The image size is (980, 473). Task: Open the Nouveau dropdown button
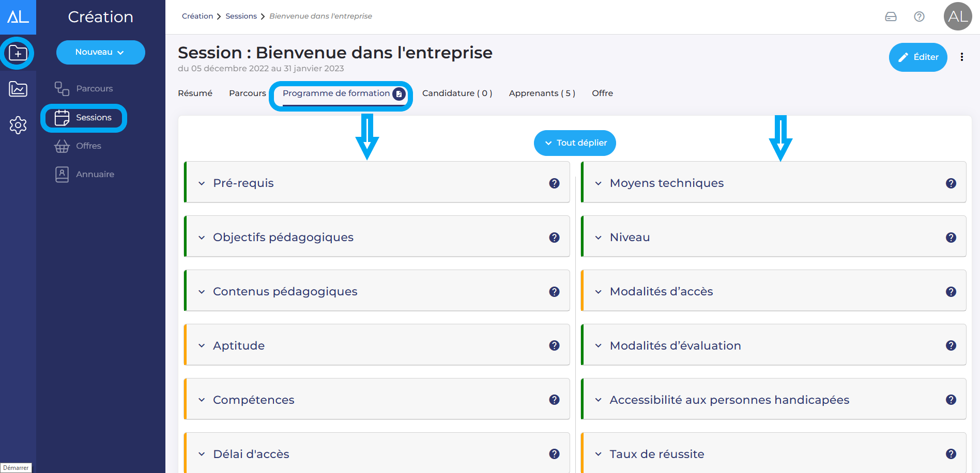tap(100, 52)
